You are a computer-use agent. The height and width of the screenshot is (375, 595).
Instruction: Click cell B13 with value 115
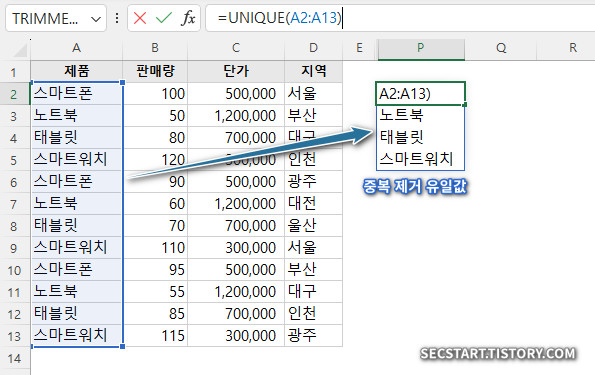pyautogui.click(x=155, y=336)
